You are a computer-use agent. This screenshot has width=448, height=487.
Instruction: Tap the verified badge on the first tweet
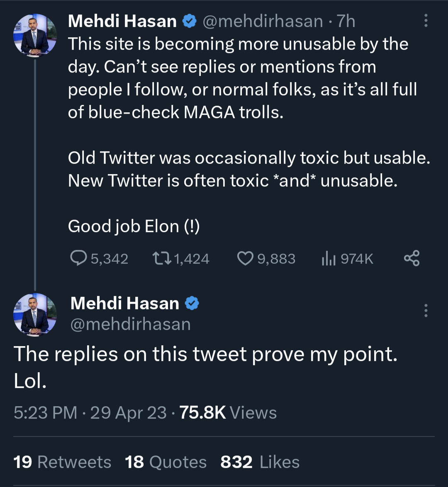[189, 21]
